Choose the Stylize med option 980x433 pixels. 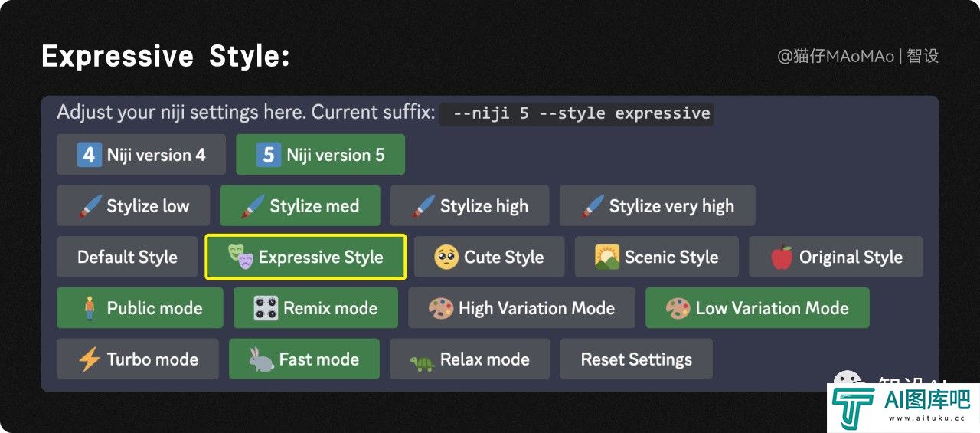click(x=300, y=205)
